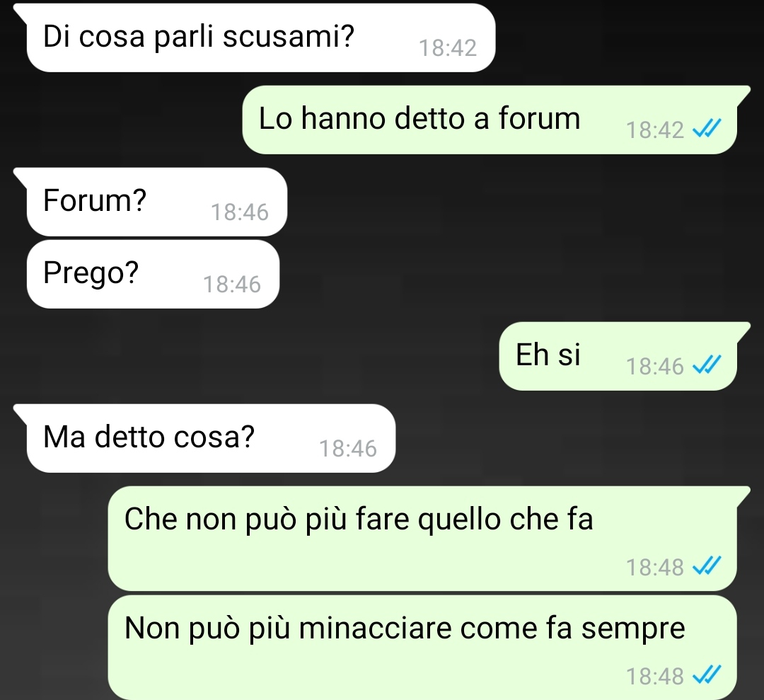Tap the 18:48 timestamp on 'Che non può più fare'

[x=655, y=568]
